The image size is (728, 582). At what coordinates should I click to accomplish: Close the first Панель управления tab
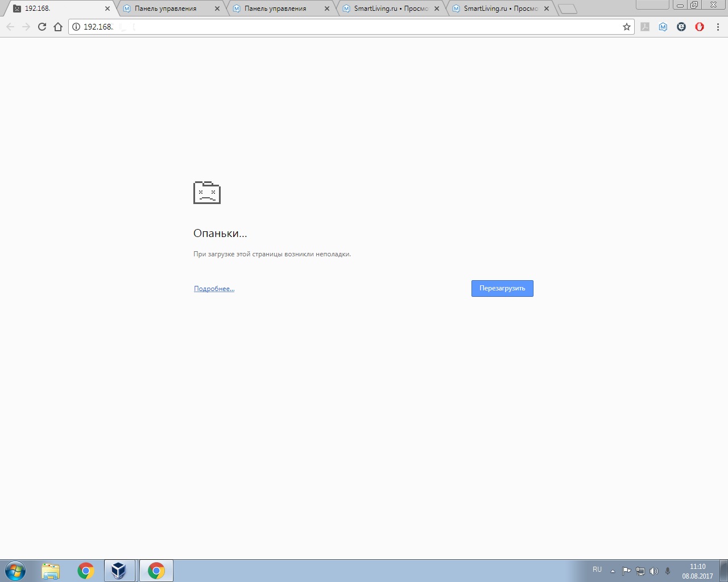[217, 9]
